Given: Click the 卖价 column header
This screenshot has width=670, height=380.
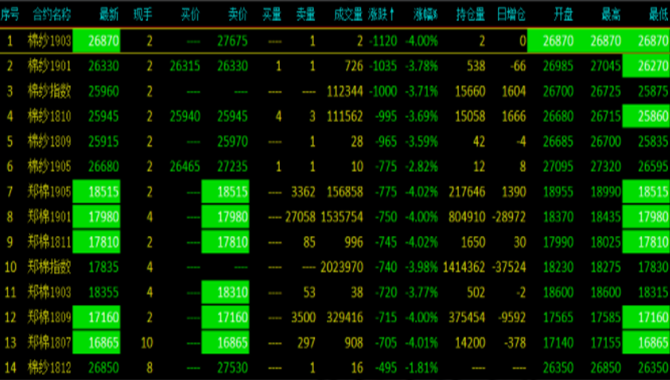Looking at the screenshot, I should click(238, 15).
